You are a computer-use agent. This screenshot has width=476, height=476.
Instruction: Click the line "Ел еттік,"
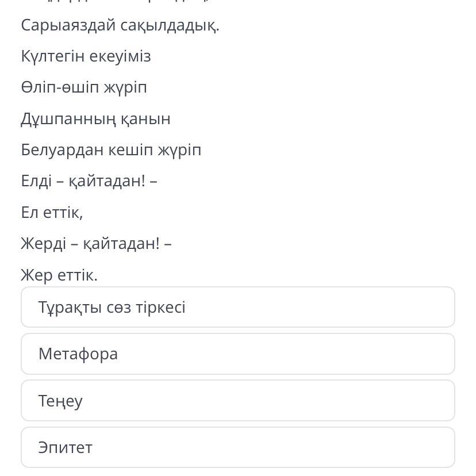tap(52, 213)
